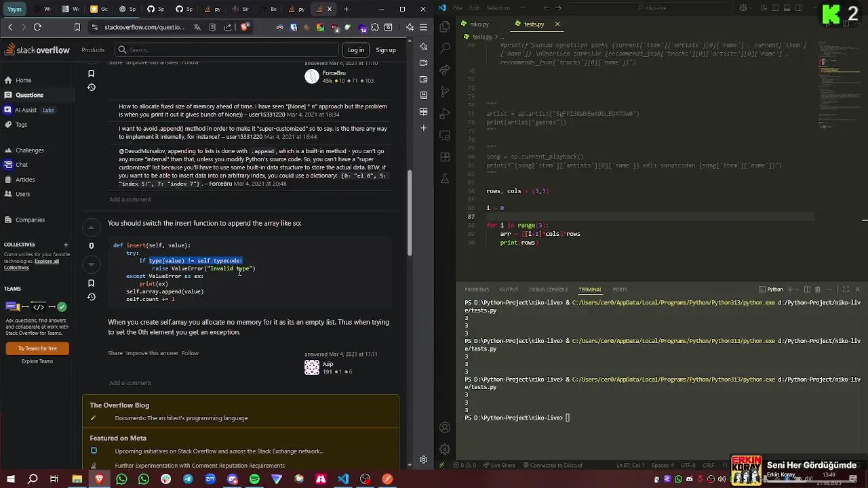868x488 pixels.
Task: Toggle VS Code primary side bar layout
Action: click(776, 8)
